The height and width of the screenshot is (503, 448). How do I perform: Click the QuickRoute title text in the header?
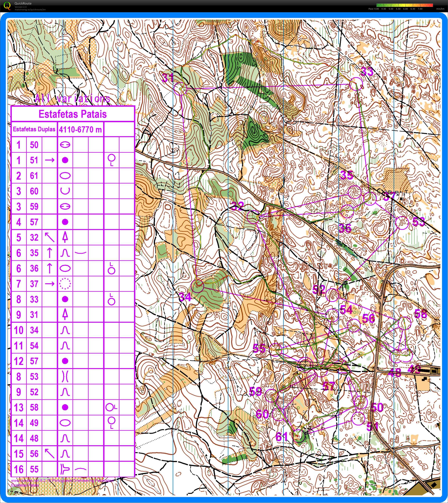point(23,3)
